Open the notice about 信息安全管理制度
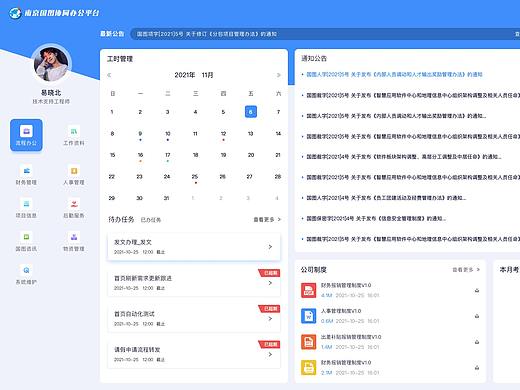Screen dimensions: 520x390 click(376, 219)
